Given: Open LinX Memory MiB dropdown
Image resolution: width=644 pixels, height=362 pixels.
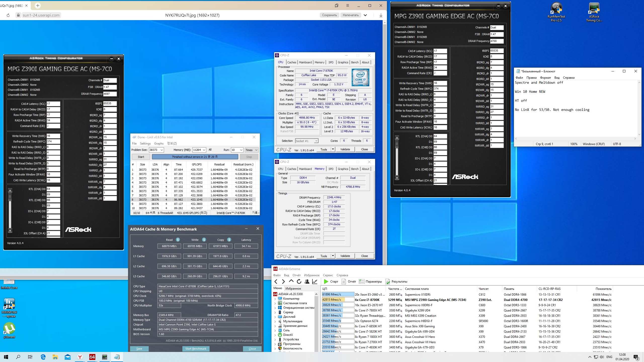Looking at the screenshot, I should (x=204, y=150).
